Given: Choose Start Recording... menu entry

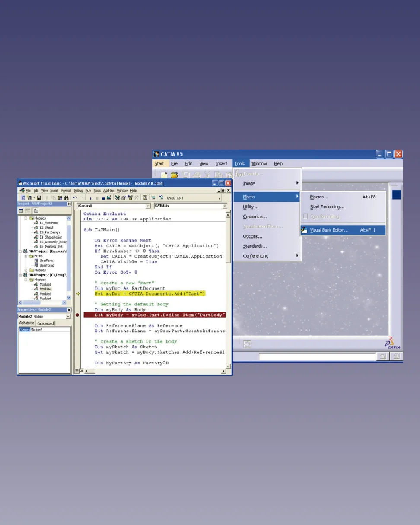Looking at the screenshot, I should 327,207.
